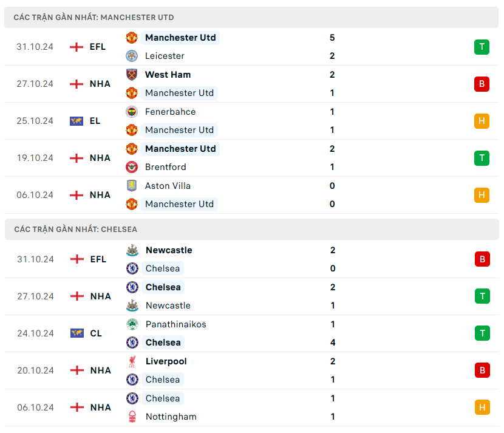504x433 pixels.
Task: Click the Leicester club crest icon
Action: [132, 56]
